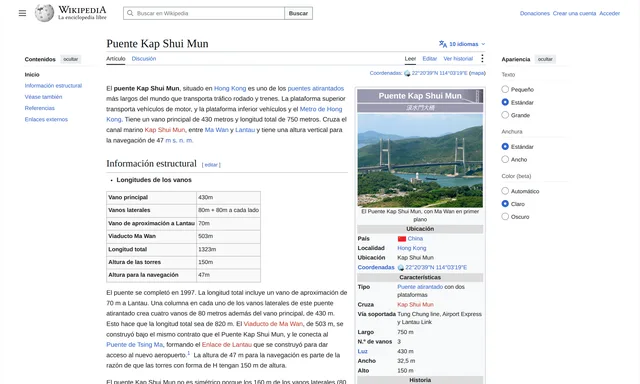This screenshot has height=384, width=640.
Task: Click editar link beside Información estructural
Action: coord(211,165)
